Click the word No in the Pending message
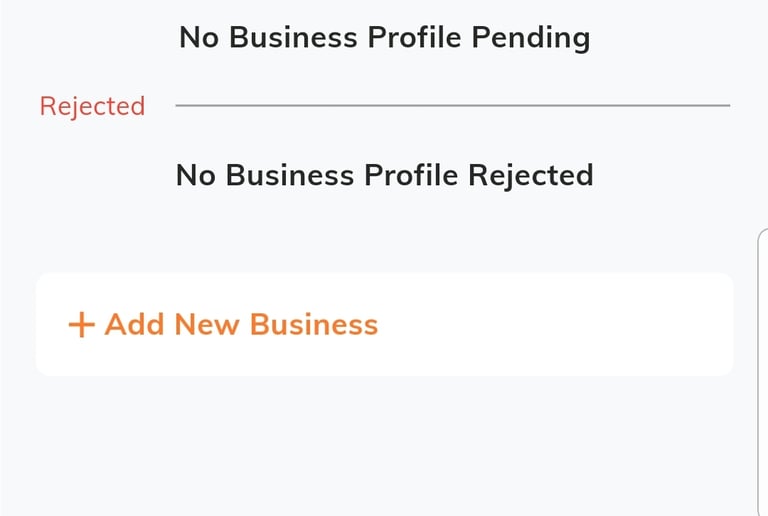This screenshot has height=516, width=768. coord(197,38)
